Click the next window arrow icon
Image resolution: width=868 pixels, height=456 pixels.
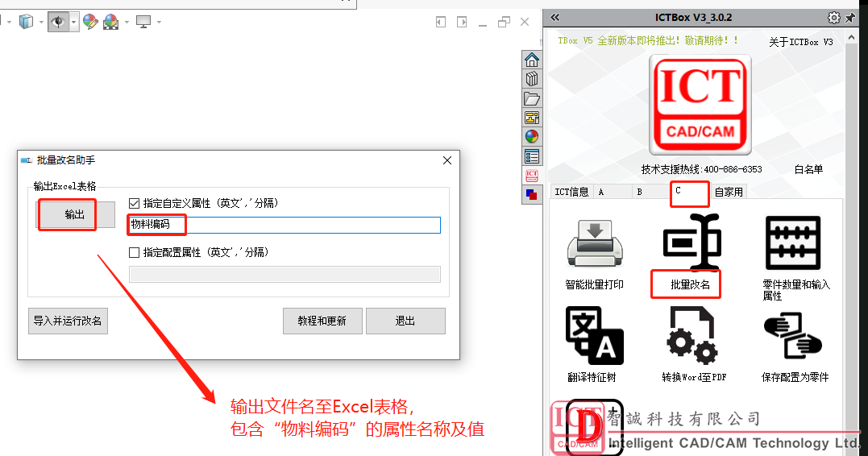pyautogui.click(x=462, y=22)
